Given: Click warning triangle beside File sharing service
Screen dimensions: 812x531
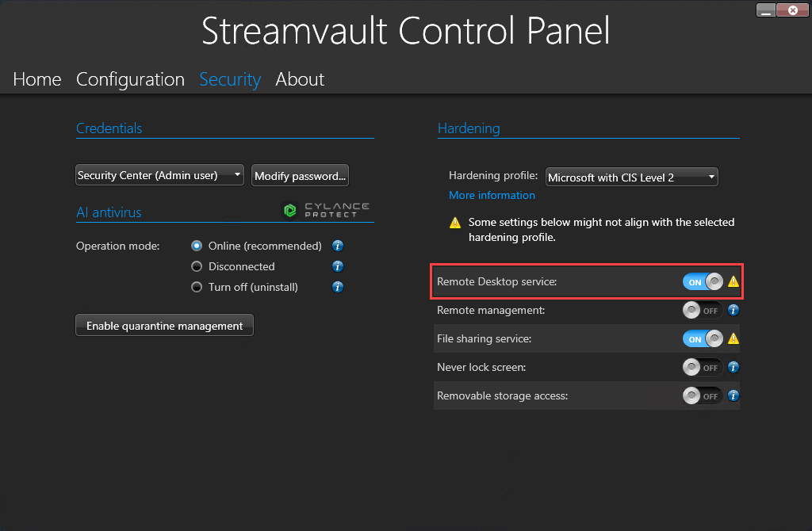Looking at the screenshot, I should pos(732,338).
